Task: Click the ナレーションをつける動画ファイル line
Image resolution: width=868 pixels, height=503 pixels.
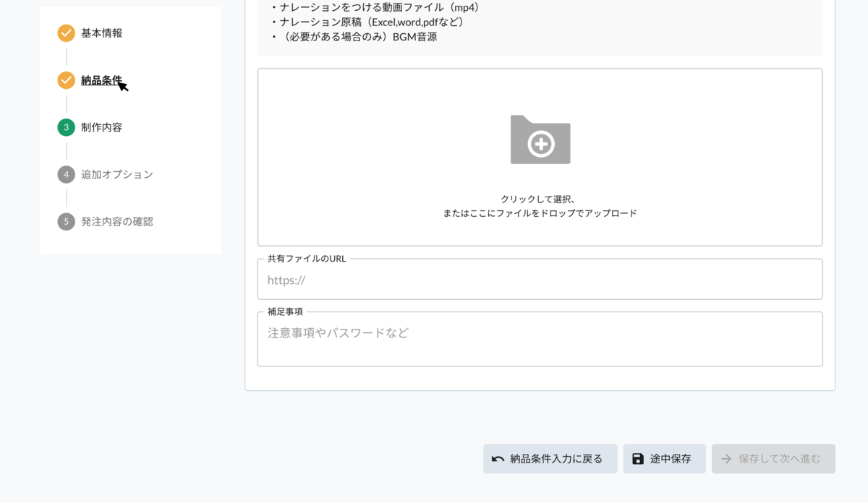Action: click(x=376, y=7)
